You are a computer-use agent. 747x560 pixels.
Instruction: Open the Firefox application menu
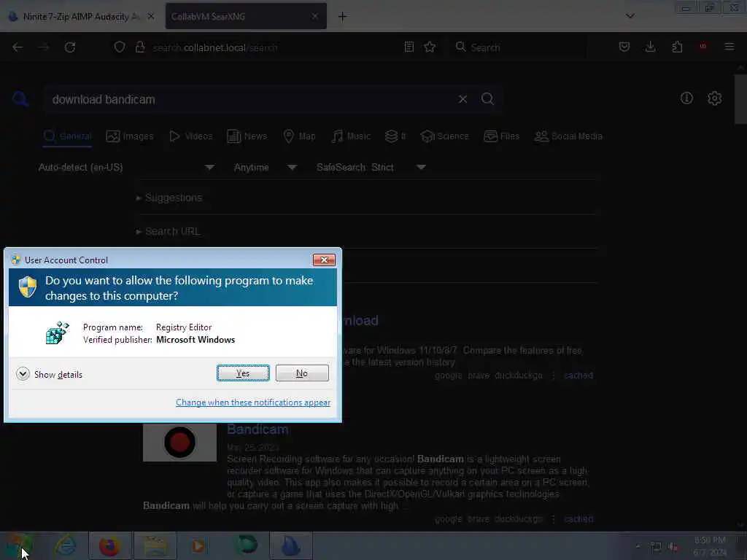coord(729,47)
